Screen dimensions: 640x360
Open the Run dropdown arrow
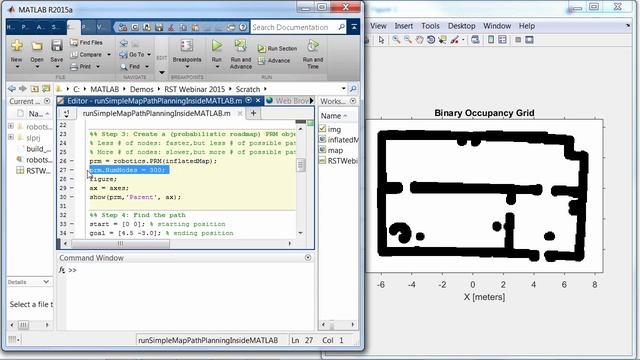pyautogui.click(x=217, y=67)
